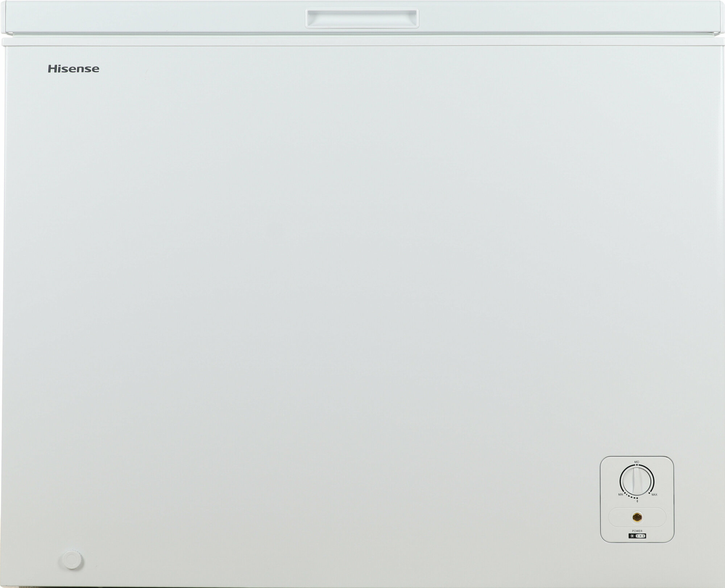The image size is (725, 588).
Task: Click the Hisense brand logo
Action: click(73, 69)
